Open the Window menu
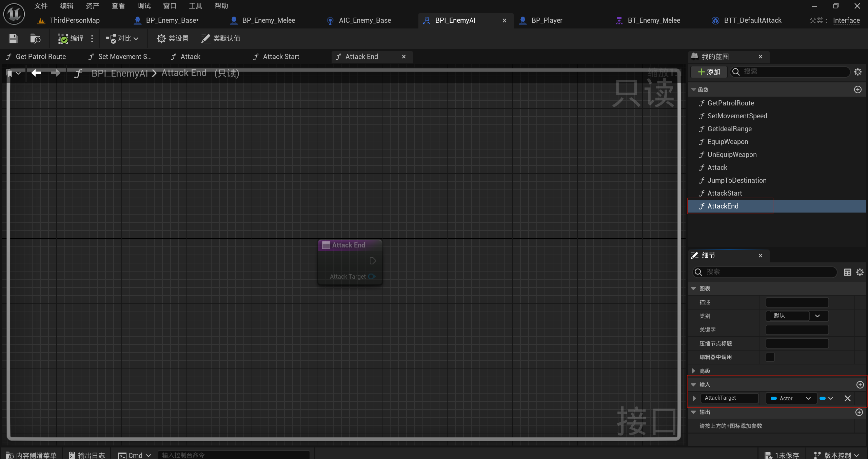 pos(170,6)
